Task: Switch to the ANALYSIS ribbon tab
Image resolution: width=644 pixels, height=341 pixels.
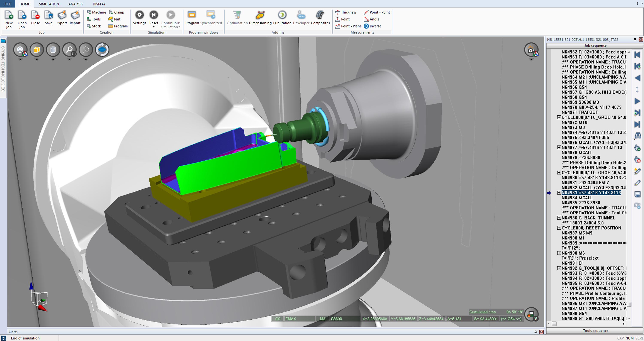Action: [76, 4]
